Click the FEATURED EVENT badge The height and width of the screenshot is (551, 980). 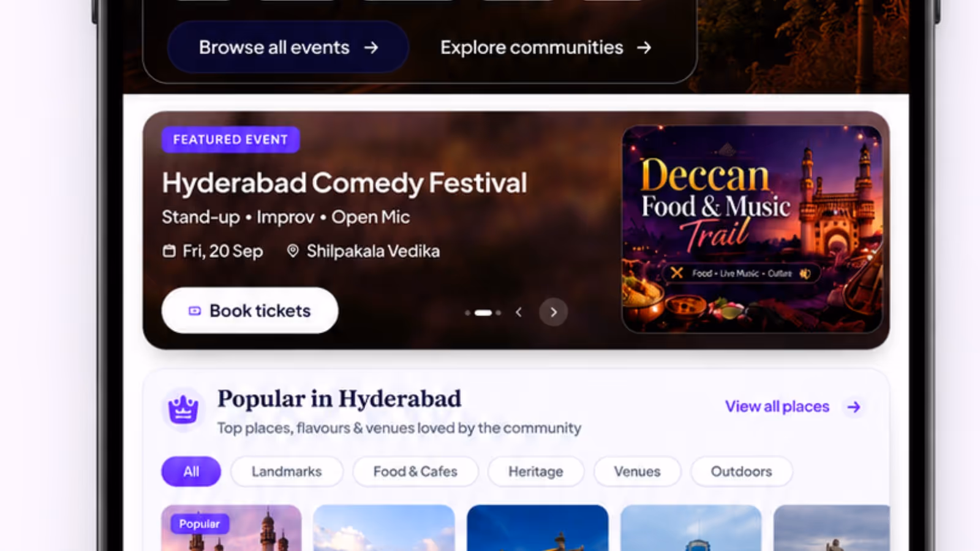230,140
